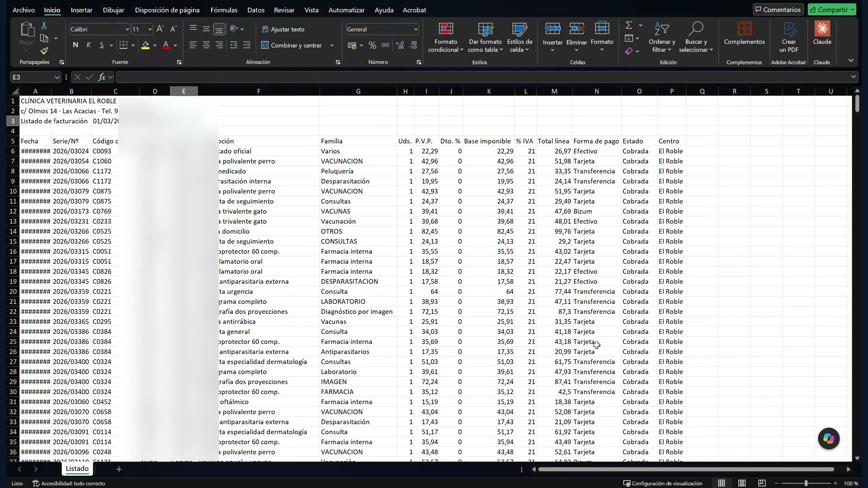This screenshot has height=488, width=868.
Task: Increase decimal places
Action: (400, 45)
